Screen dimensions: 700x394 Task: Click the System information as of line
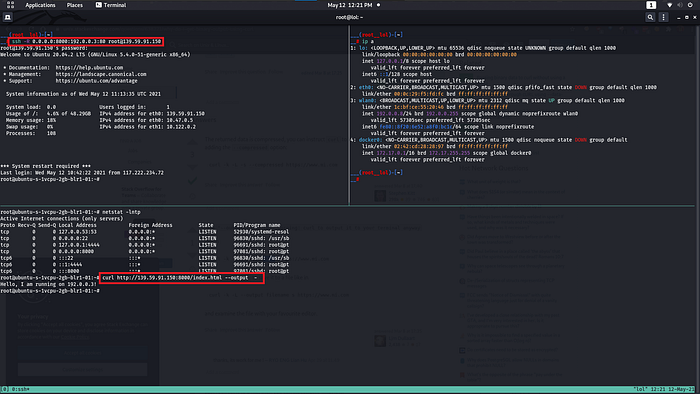tap(83, 94)
